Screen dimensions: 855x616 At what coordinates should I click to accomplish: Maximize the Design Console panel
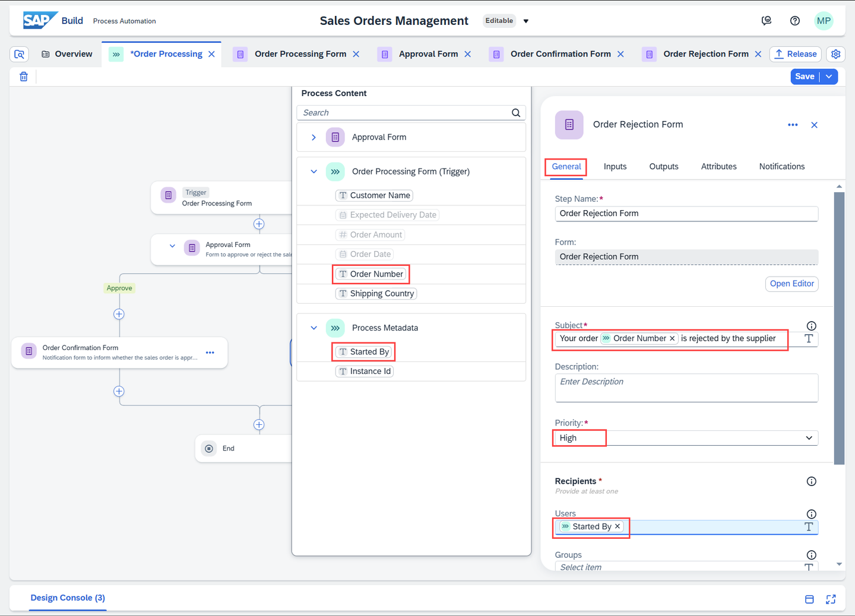pos(831,599)
